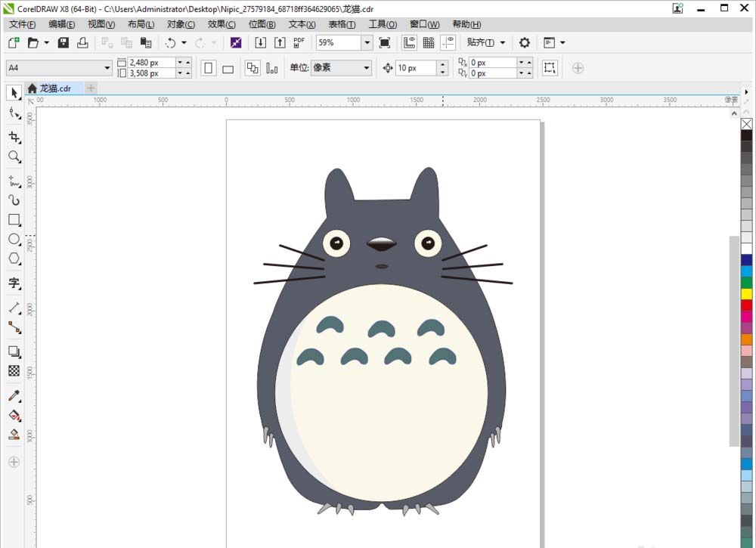Image resolution: width=756 pixels, height=548 pixels.
Task: Set the page orientation to landscape
Action: 228,68
